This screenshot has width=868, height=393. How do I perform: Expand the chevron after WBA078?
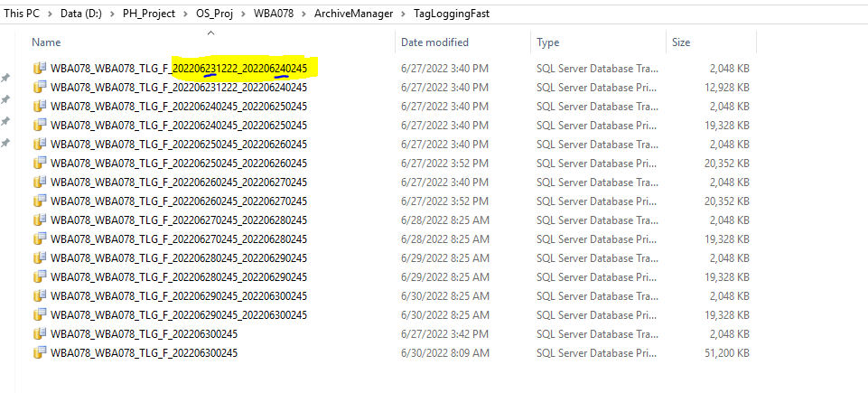[x=303, y=14]
